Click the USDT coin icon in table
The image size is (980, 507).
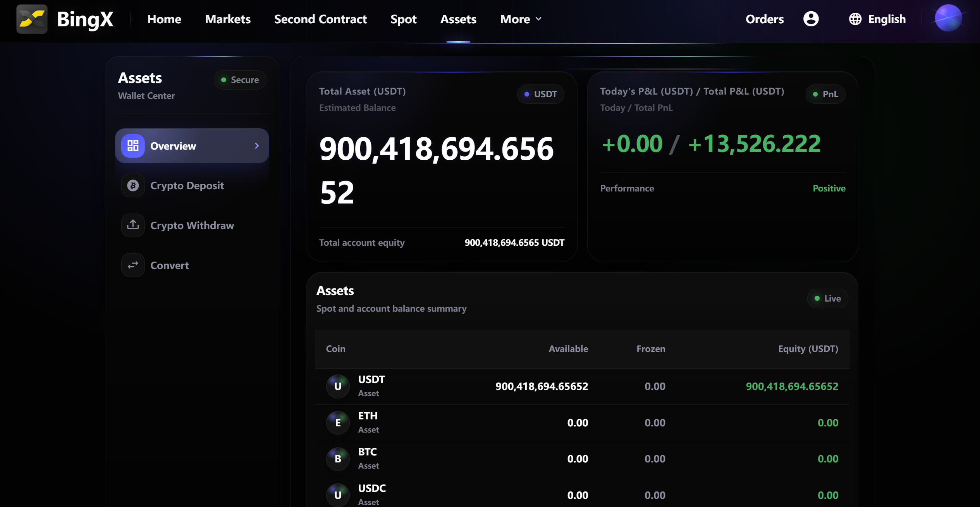click(338, 386)
